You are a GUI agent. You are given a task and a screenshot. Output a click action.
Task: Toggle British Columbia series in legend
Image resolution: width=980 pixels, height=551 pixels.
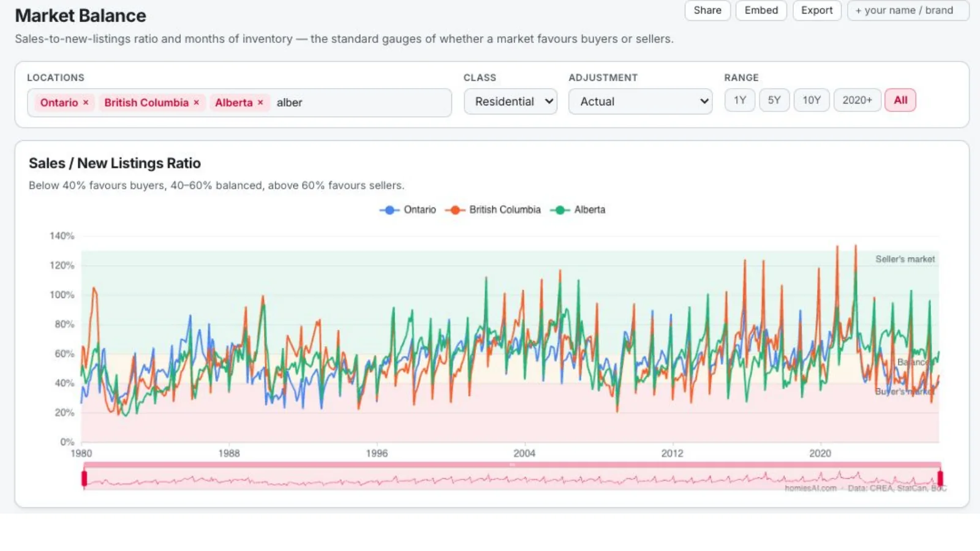(x=493, y=209)
